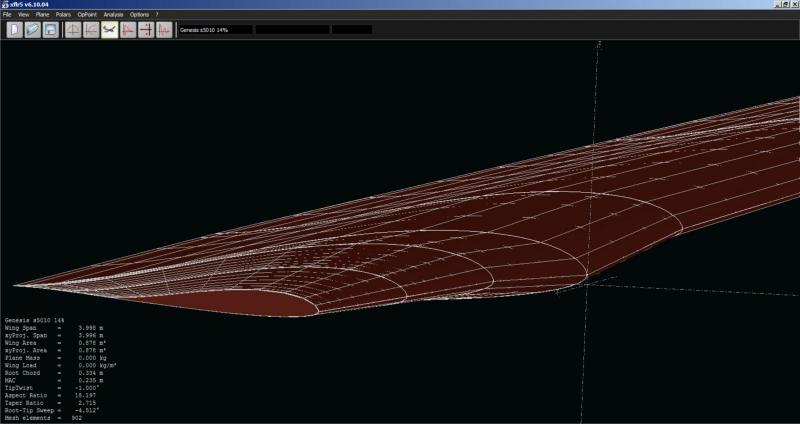Image resolution: width=800 pixels, height=424 pixels.
Task: Open the Cp distribution view icon
Action: pos(128,30)
